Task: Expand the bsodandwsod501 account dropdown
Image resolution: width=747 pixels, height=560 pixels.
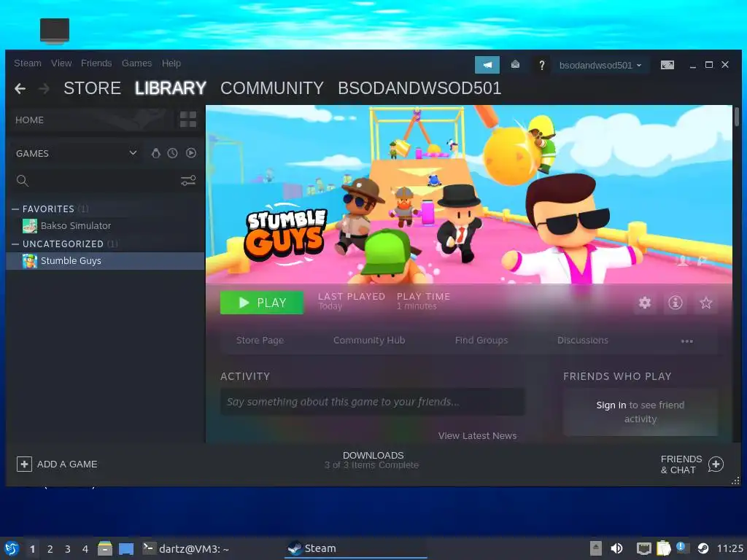Action: click(x=600, y=65)
